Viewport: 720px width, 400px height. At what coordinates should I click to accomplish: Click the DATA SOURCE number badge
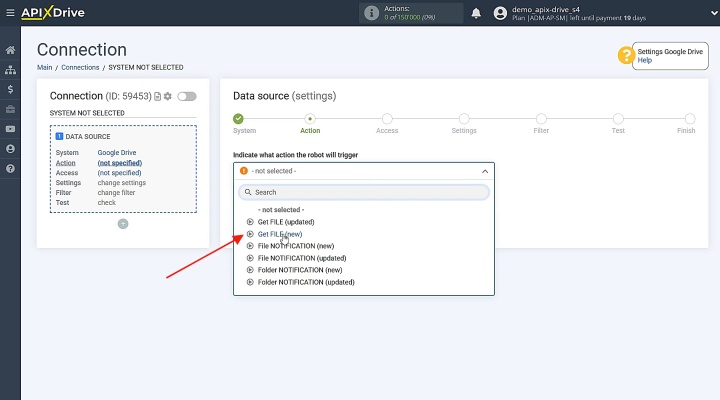pos(59,136)
